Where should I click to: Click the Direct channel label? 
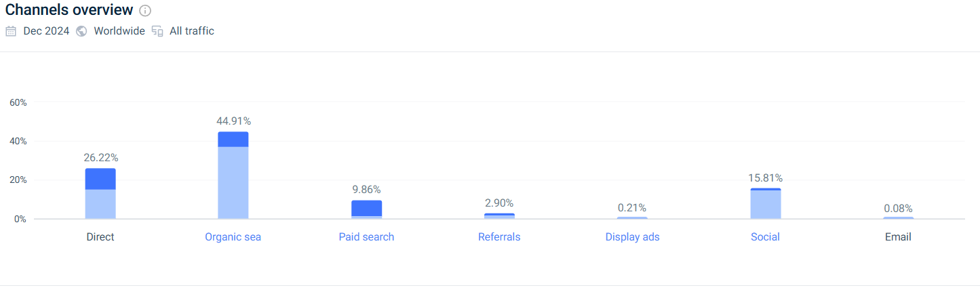tap(100, 237)
